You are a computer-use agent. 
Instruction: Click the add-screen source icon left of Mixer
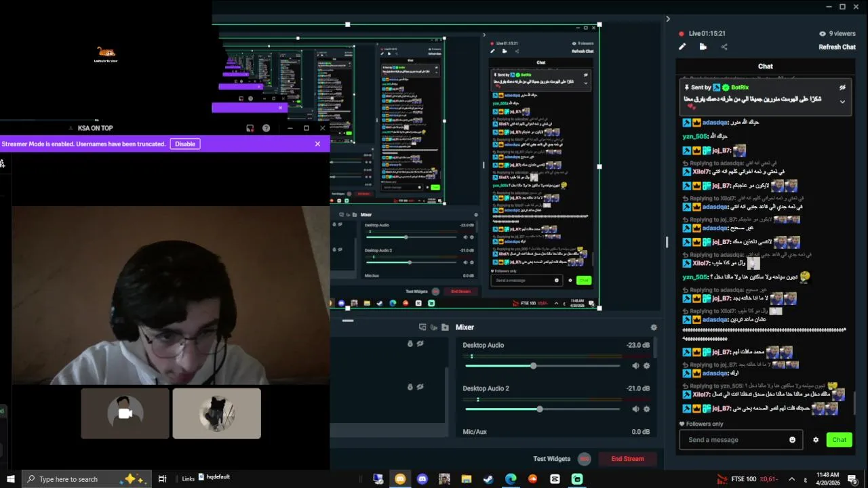[422, 327]
